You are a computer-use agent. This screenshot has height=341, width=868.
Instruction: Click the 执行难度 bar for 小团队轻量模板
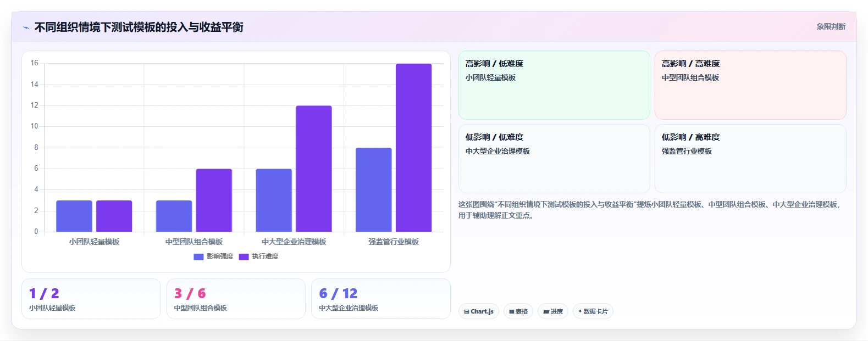tap(114, 216)
